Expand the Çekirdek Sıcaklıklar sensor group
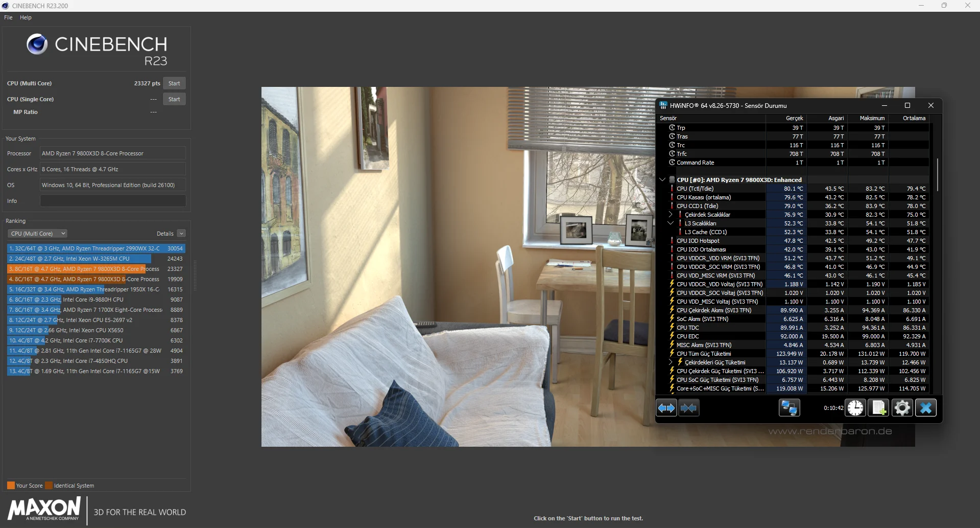The height and width of the screenshot is (528, 980). coord(671,215)
